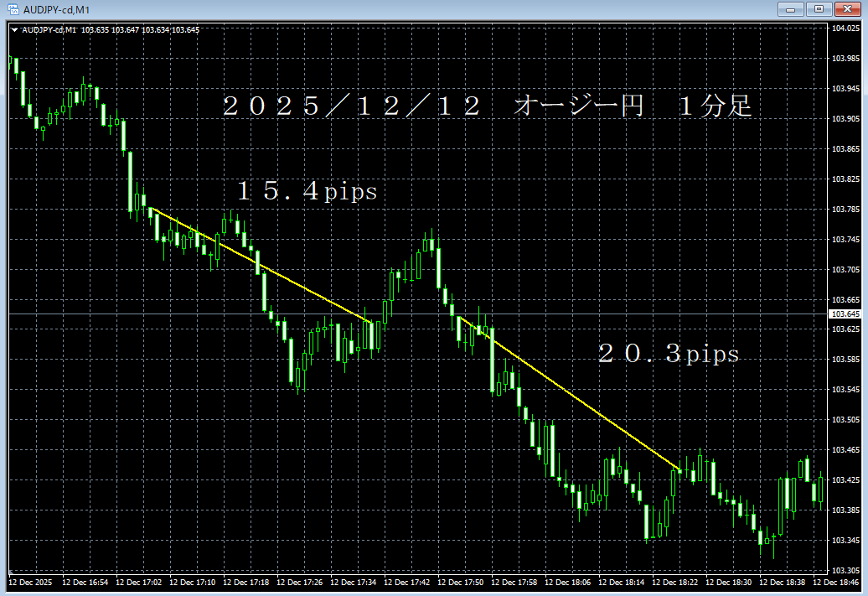This screenshot has width=868, height=596.
Task: Click the tall white candle below the 17:02 label
Action: coord(130,180)
